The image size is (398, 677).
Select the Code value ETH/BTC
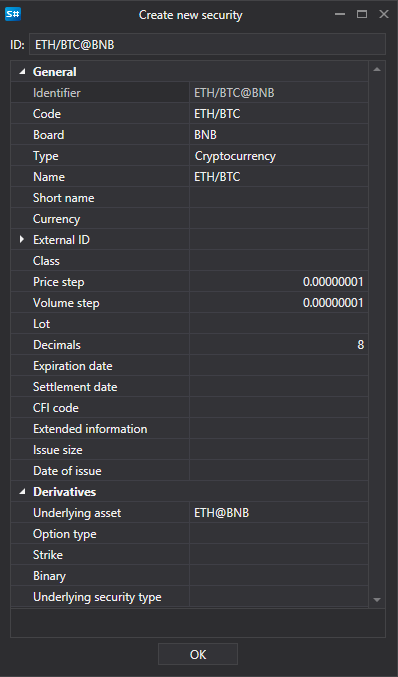279,114
